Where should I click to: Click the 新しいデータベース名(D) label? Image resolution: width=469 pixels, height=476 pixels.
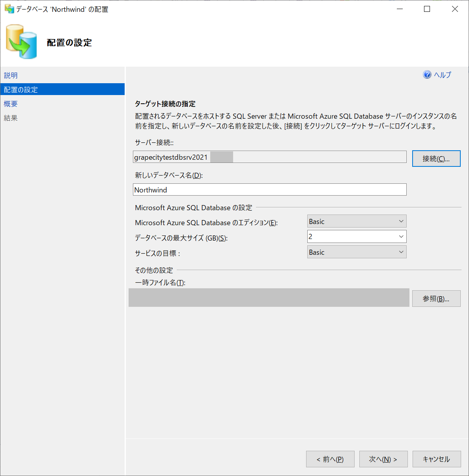pos(169,175)
